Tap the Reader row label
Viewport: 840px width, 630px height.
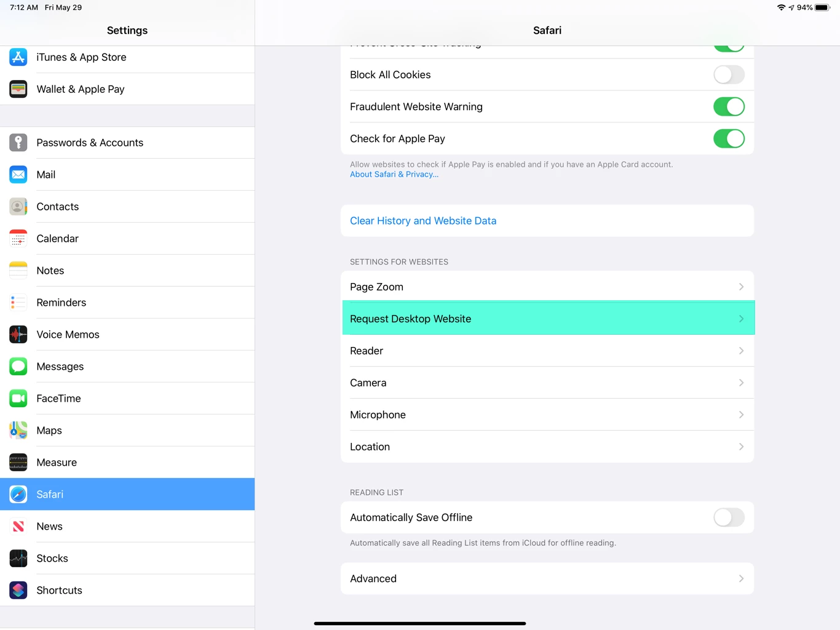pos(367,351)
